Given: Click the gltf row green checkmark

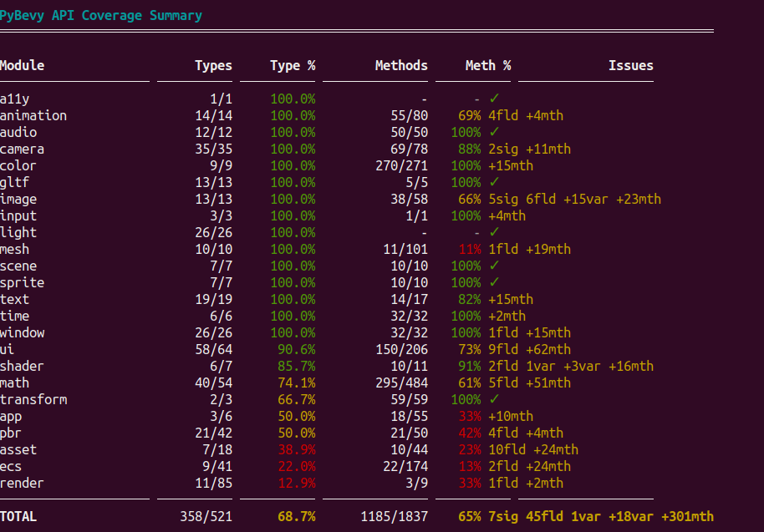Looking at the screenshot, I should click(x=494, y=182).
